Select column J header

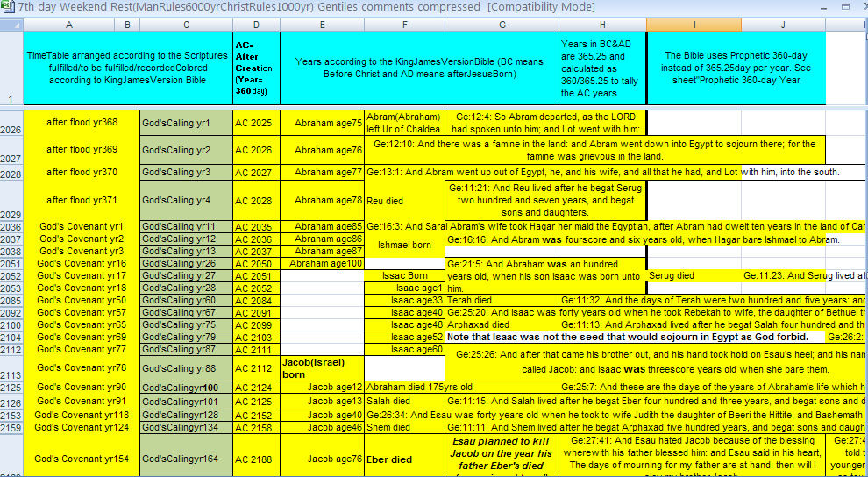point(783,25)
